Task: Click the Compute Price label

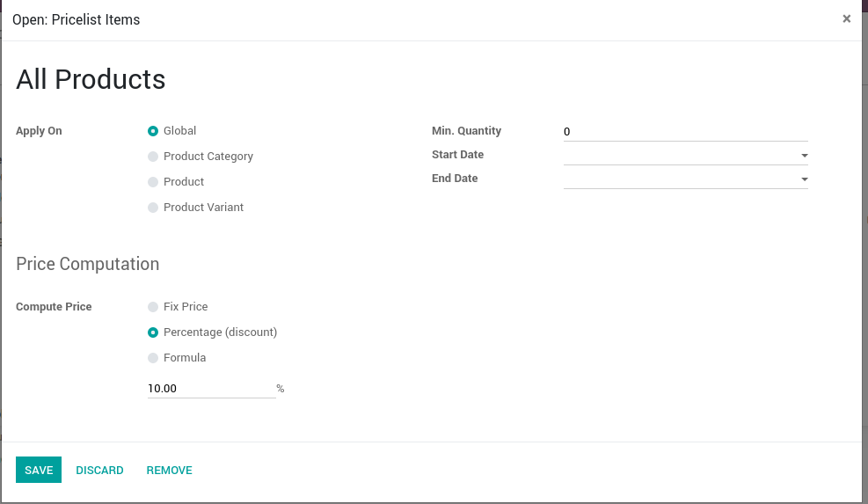Action: [54, 307]
